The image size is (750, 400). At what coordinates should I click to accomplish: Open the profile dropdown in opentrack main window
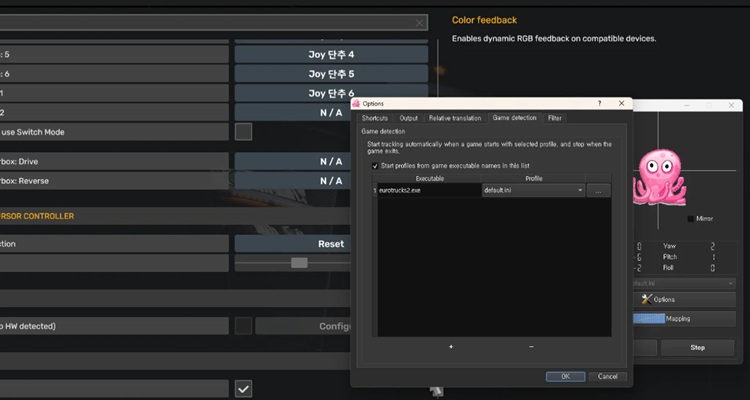[x=683, y=283]
